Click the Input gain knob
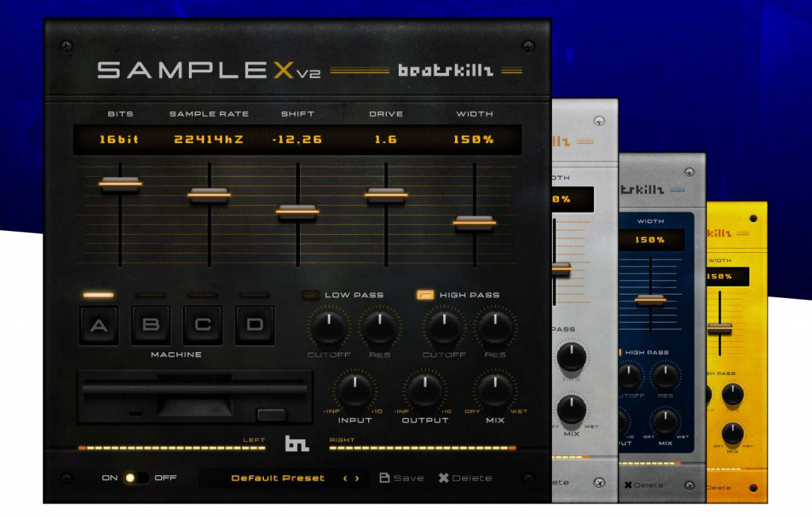Image resolution: width=812 pixels, height=517 pixels. 354,393
